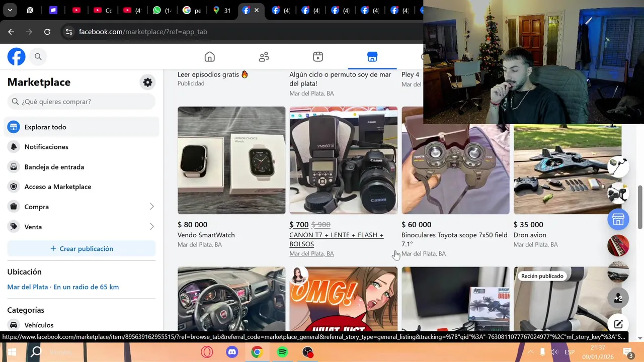Switch to the purple icon browser tab
The width and height of the screenshot is (644, 362).
pos(53,10)
